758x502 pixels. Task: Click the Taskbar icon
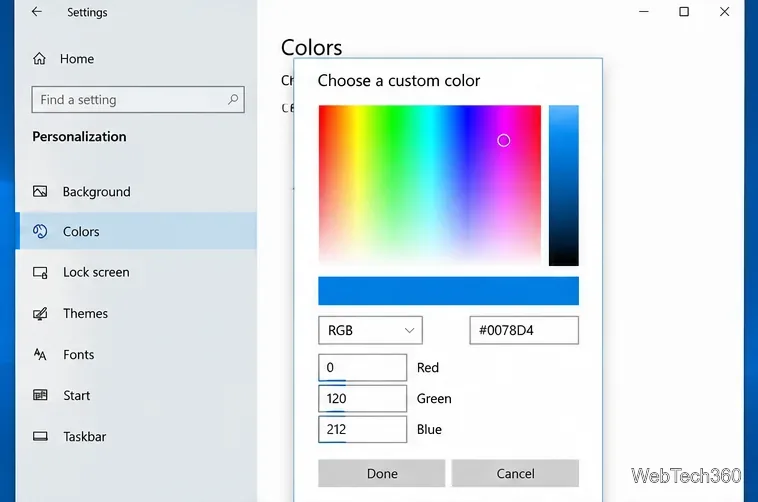(40, 436)
